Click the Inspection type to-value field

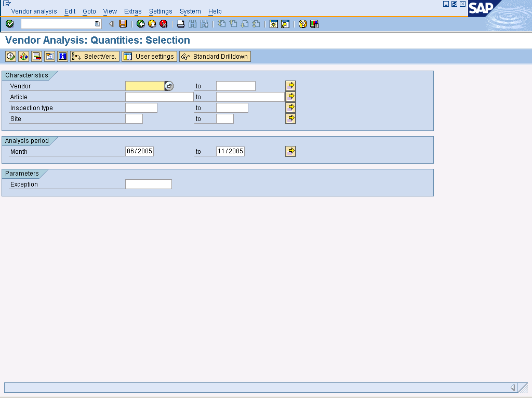tap(232, 108)
